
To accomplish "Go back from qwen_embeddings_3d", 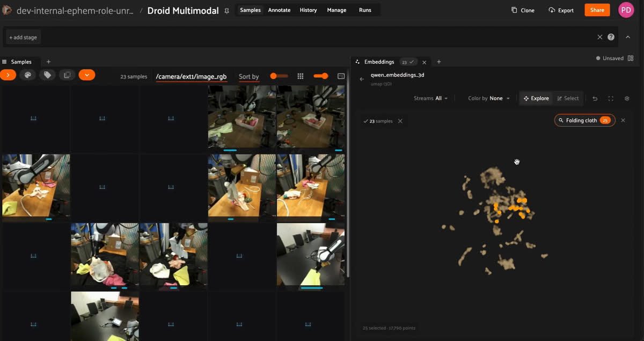I will click(x=362, y=79).
